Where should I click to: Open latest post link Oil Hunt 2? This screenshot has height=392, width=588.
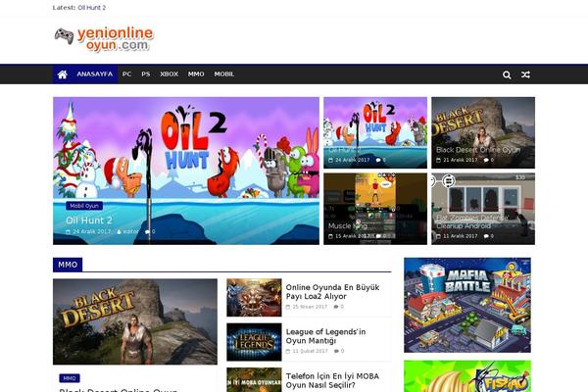[92, 7]
